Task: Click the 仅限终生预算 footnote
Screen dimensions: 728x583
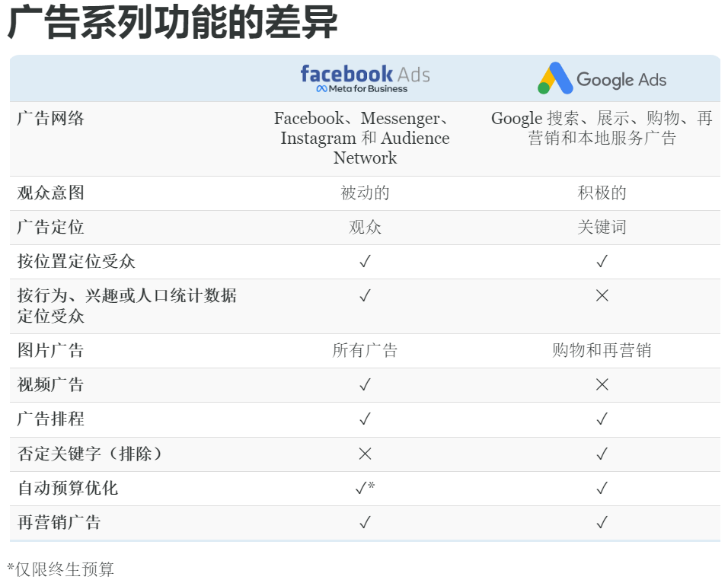Action: pyautogui.click(x=60, y=569)
